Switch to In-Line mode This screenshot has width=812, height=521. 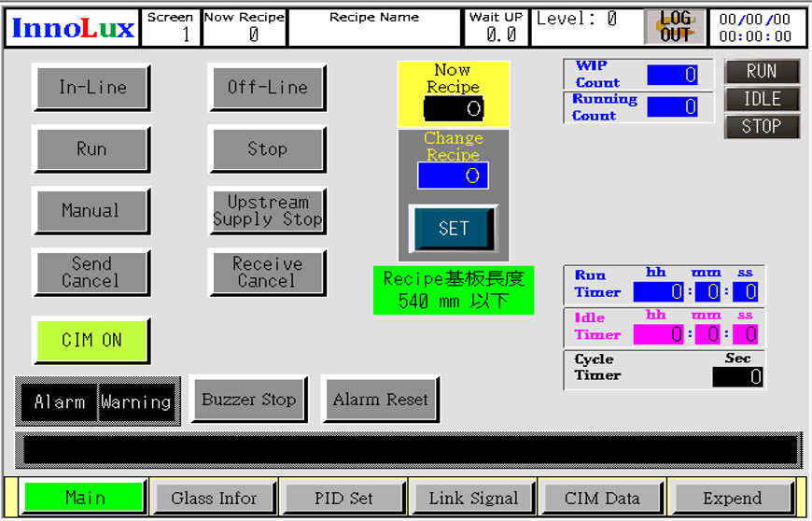(x=91, y=88)
